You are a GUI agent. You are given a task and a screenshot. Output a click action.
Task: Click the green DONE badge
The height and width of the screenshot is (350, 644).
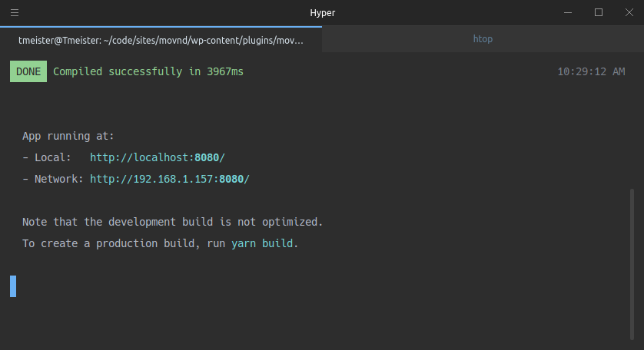(28, 71)
